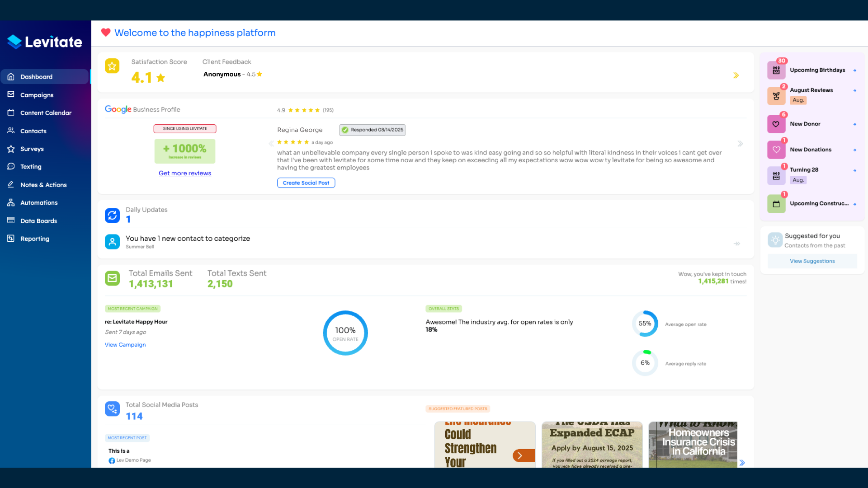Screen dimensions: 868x488
Task: Click the Contacts people icon
Action: 11,131
